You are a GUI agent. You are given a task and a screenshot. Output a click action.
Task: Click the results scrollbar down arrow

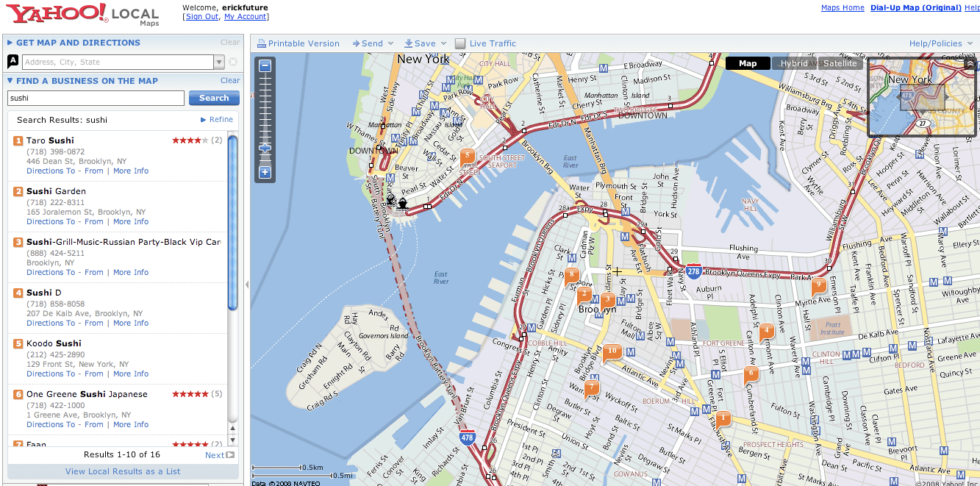pos(233,440)
